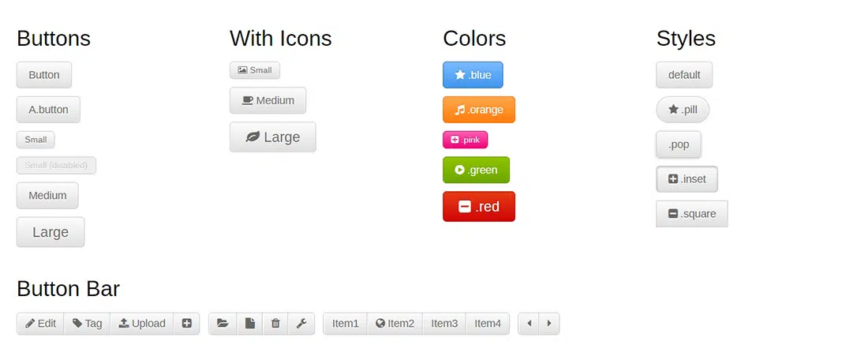Choose Item2 with globe icon
Screen dimensions: 868x360
(x=395, y=324)
